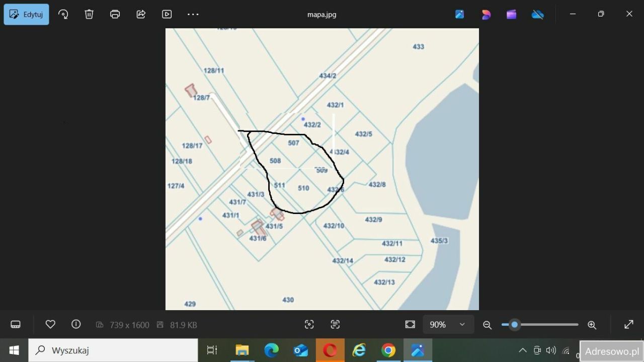This screenshot has width=644, height=362.
Task: Fit image to window
Action: coord(410,325)
